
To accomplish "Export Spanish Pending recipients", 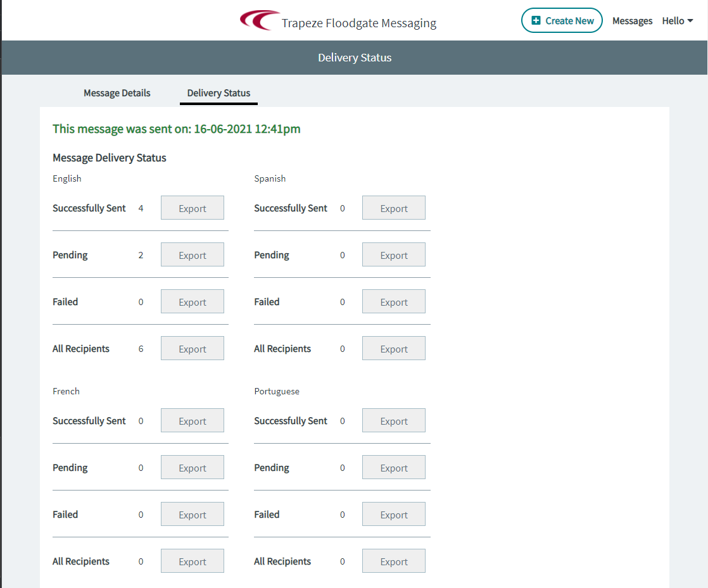I will point(393,254).
